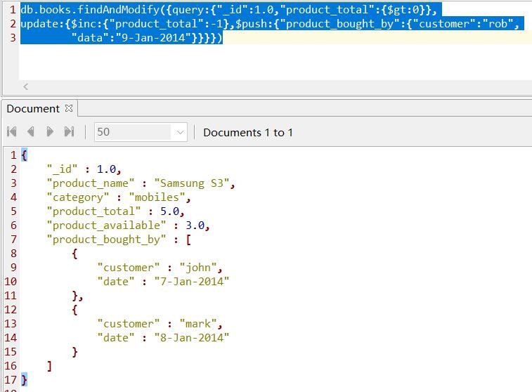The image size is (532, 392).
Task: Click the "mobiles" value
Action: tap(157, 197)
